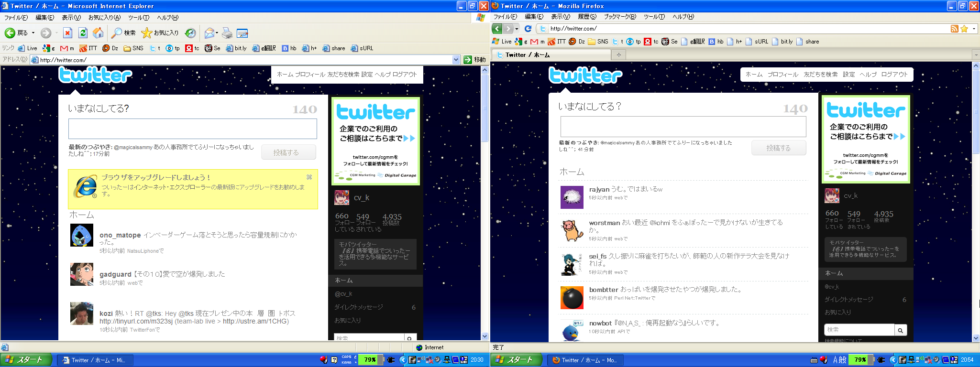Open the Live link in IE links bar

pos(28,48)
